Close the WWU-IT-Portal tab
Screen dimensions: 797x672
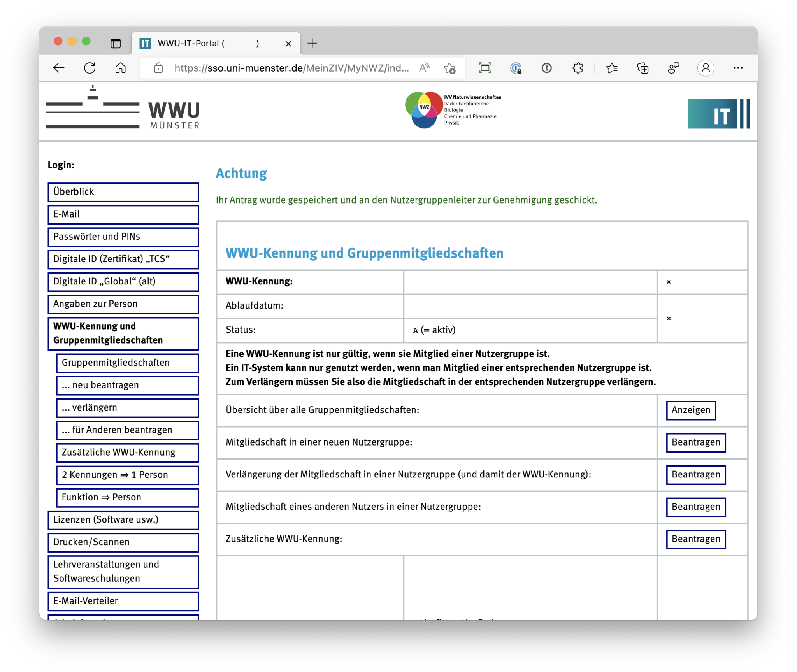tap(288, 44)
